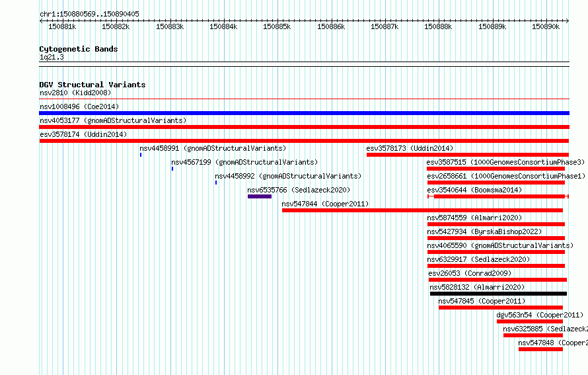Open dgv563n54 (Cooper2011) label
Image resolution: width=588 pixels, height=375 pixels.
540,315
